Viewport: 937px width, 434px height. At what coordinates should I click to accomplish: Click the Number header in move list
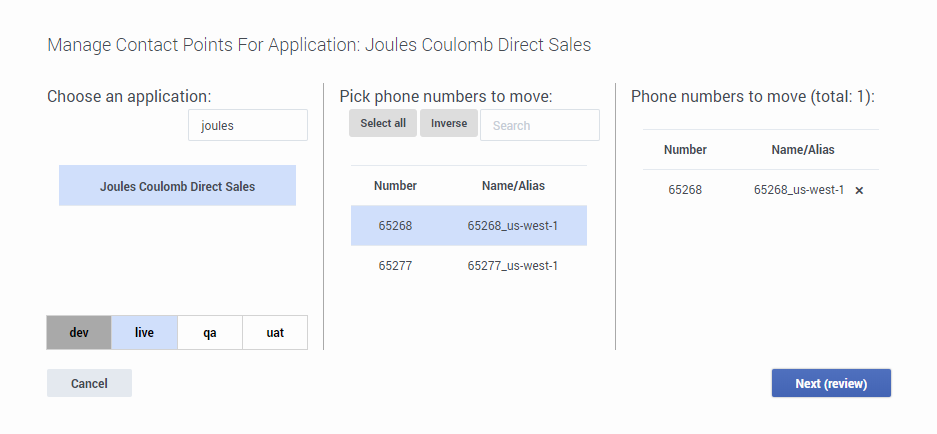pyautogui.click(x=685, y=150)
